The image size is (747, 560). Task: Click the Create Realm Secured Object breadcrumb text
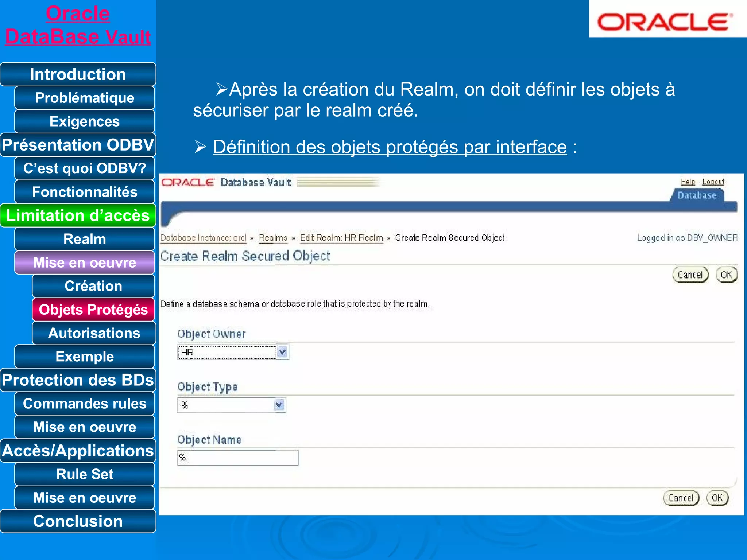tap(450, 238)
